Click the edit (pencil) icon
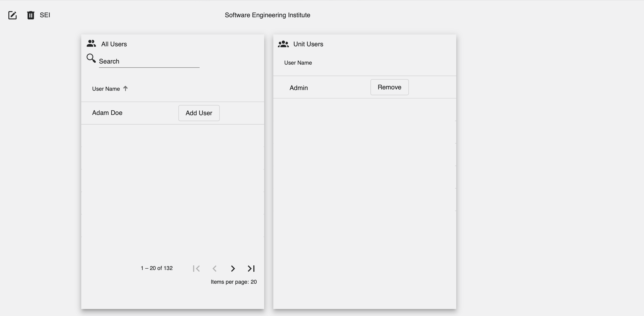 [12, 15]
